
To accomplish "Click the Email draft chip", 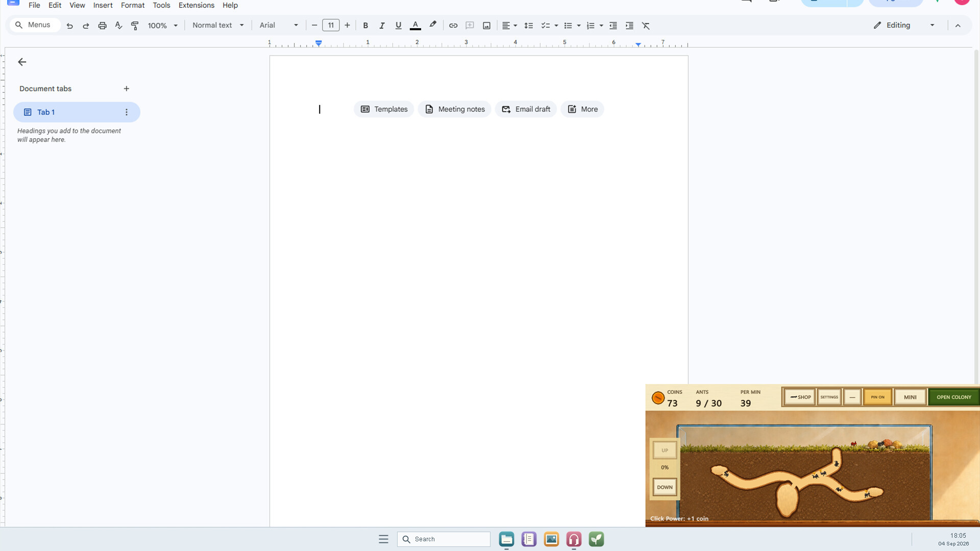I will [526, 109].
